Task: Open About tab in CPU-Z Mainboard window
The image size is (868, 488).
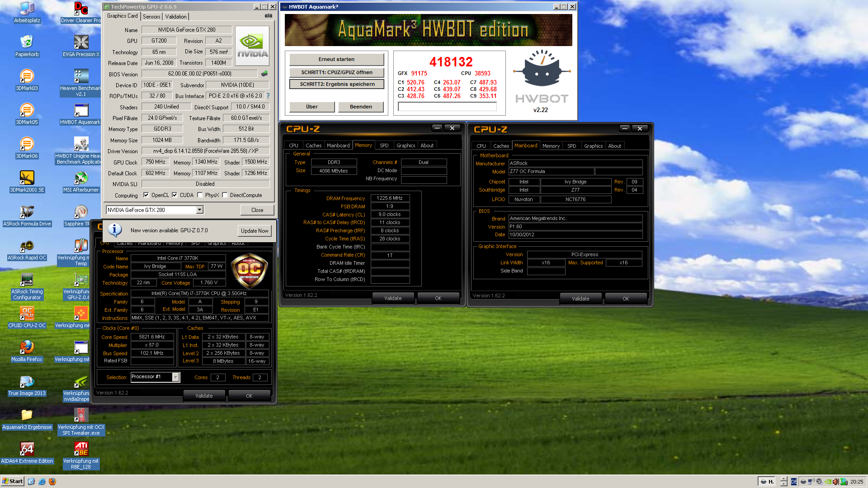Action: pos(614,146)
